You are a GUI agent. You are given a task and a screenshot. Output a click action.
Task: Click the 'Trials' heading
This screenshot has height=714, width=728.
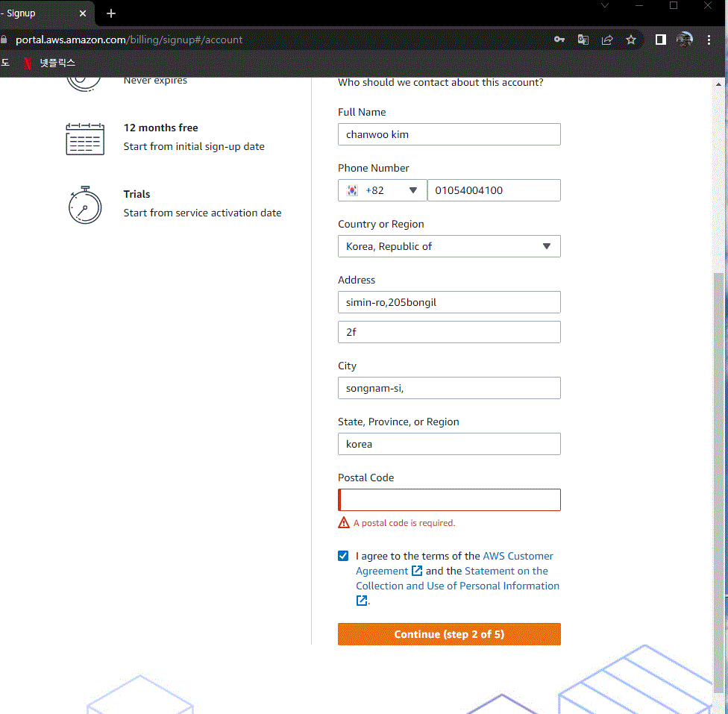(x=136, y=194)
